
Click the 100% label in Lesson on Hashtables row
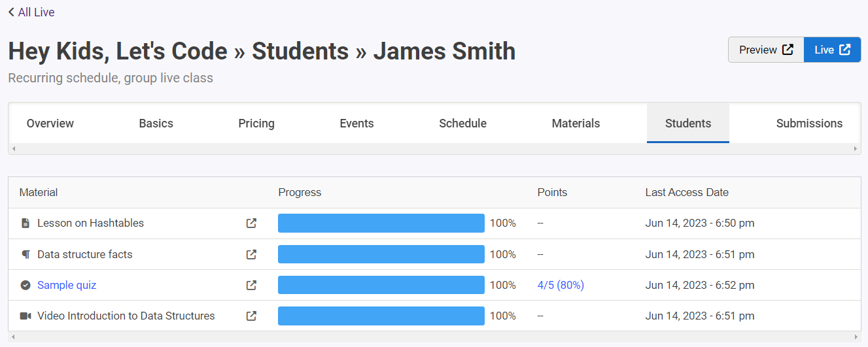(x=503, y=223)
